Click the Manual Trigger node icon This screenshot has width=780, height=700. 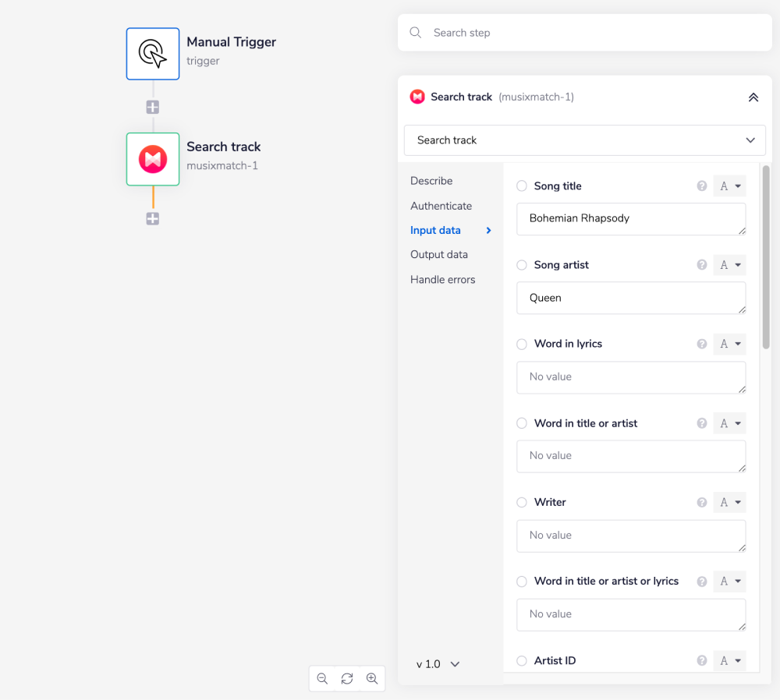153,53
